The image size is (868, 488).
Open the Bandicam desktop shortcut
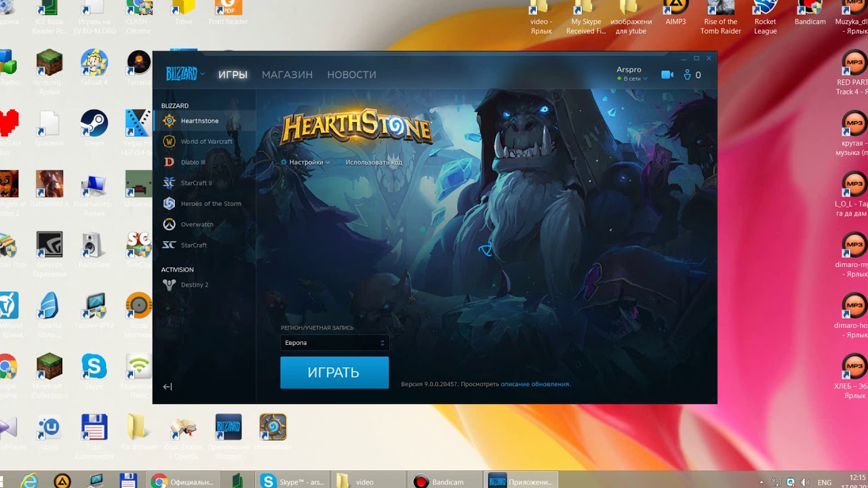810,13
